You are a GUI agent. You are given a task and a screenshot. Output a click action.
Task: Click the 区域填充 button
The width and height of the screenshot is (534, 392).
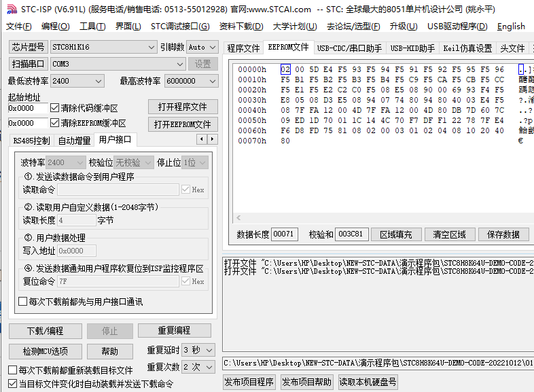click(396, 234)
